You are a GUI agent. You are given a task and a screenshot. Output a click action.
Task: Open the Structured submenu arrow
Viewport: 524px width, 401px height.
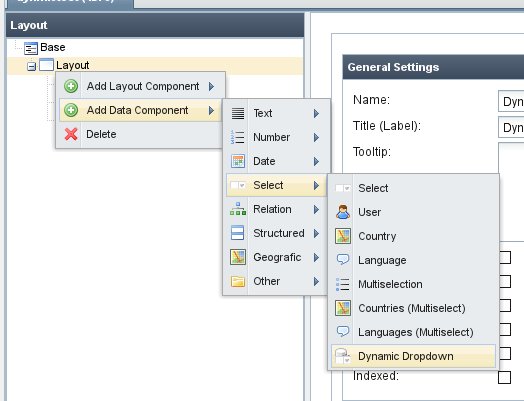(316, 233)
